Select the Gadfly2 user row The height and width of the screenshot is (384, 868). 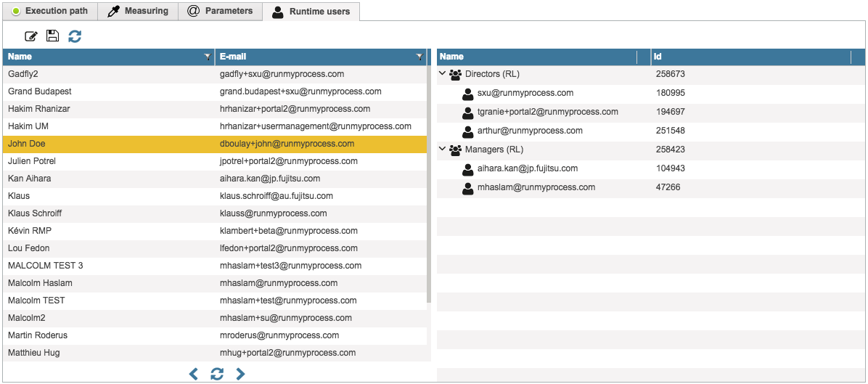[215, 74]
